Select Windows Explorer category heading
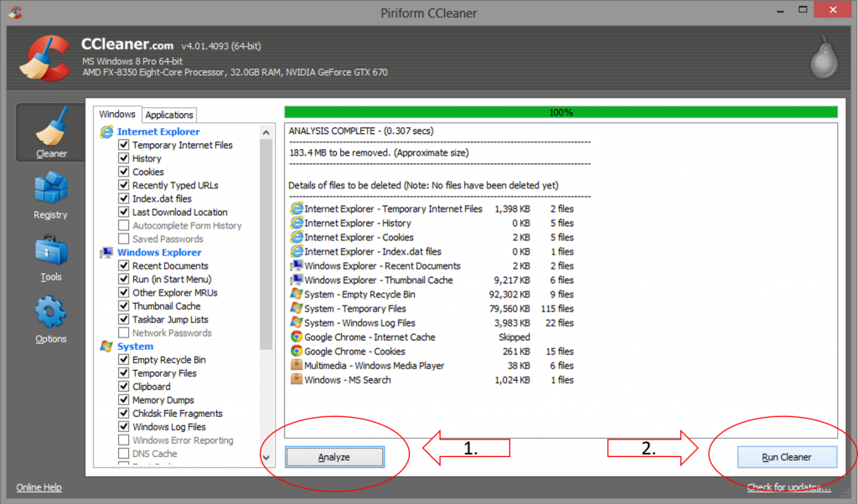This screenshot has height=504, width=858. click(x=159, y=253)
